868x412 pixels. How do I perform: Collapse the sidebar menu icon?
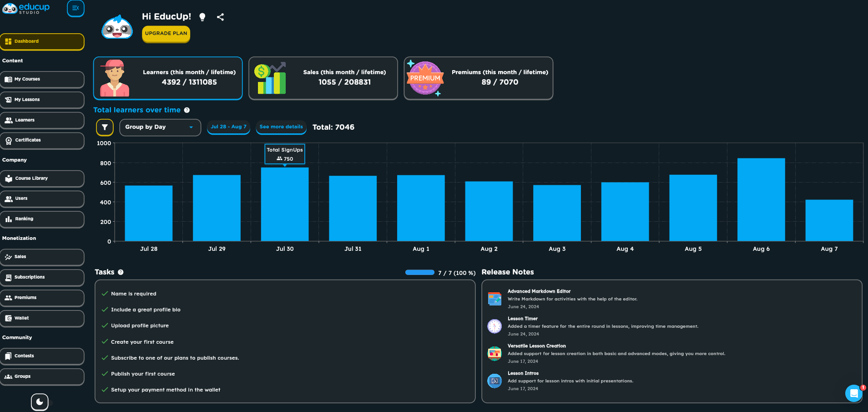[76, 8]
